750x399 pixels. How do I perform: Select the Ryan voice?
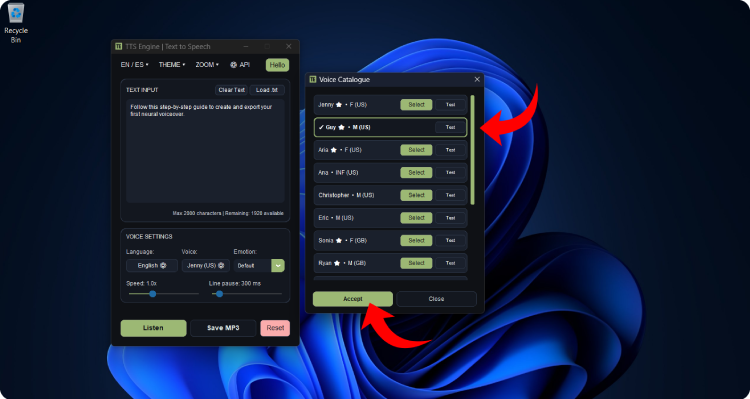416,263
